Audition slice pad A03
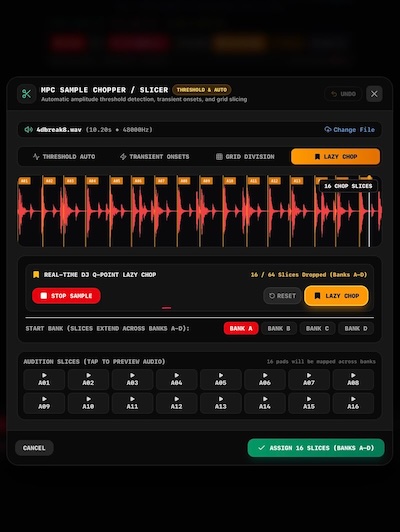The height and width of the screenshot is (532, 400). (132, 379)
